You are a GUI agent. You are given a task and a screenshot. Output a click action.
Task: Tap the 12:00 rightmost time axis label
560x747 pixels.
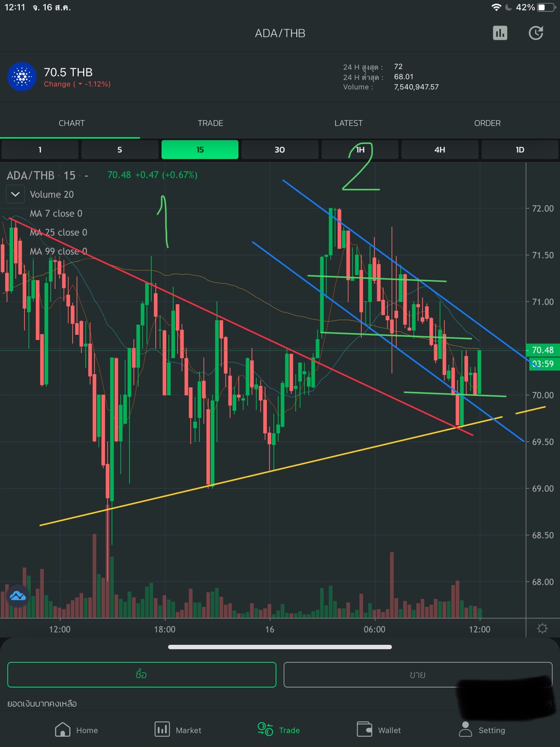click(479, 629)
